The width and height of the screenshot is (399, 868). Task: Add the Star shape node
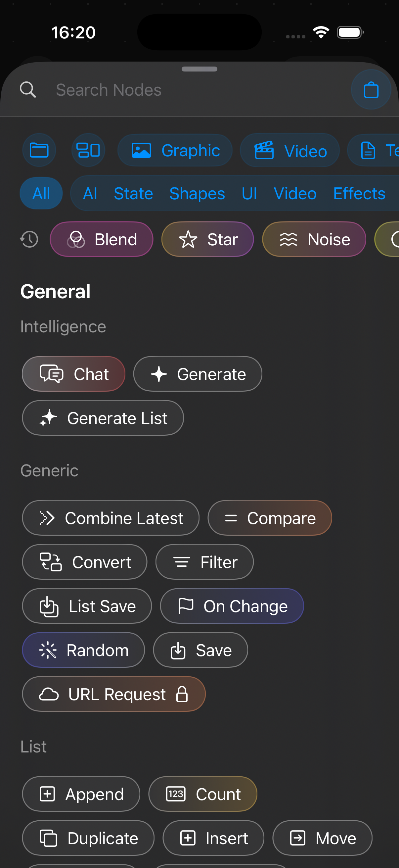pyautogui.click(x=207, y=239)
